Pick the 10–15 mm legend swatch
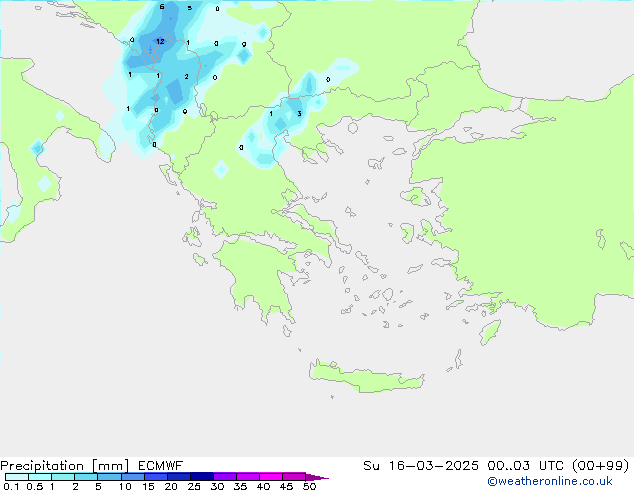 (132, 477)
